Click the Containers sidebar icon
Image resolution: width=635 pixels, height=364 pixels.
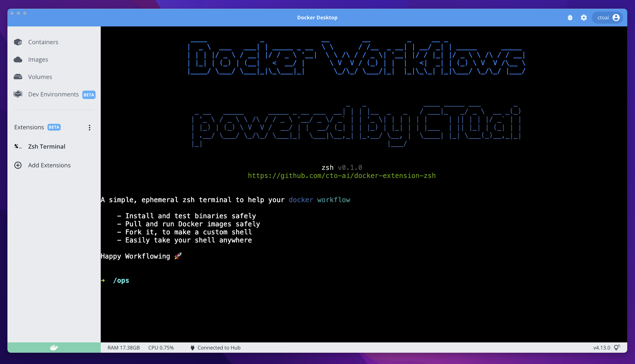click(x=18, y=42)
